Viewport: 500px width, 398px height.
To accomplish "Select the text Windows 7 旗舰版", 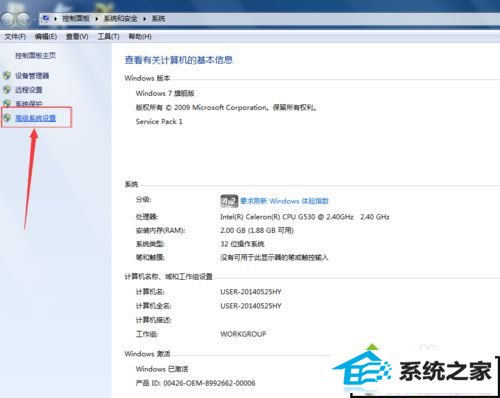I will 165,93.
